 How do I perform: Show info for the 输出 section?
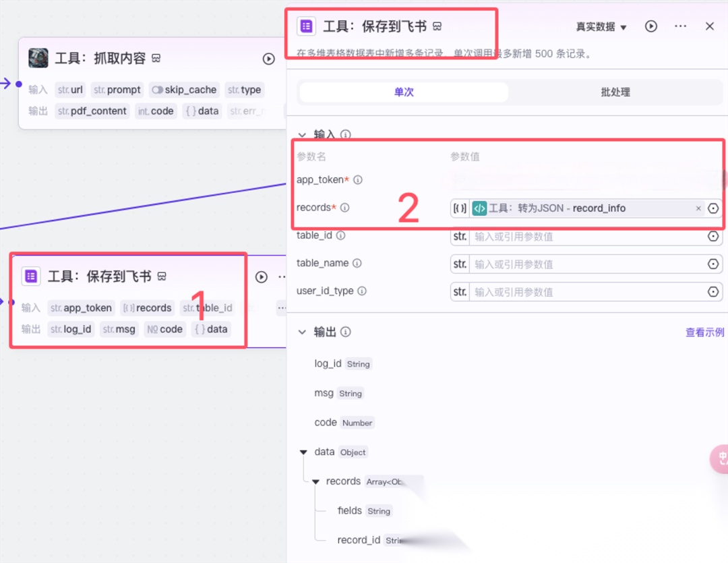[345, 332]
